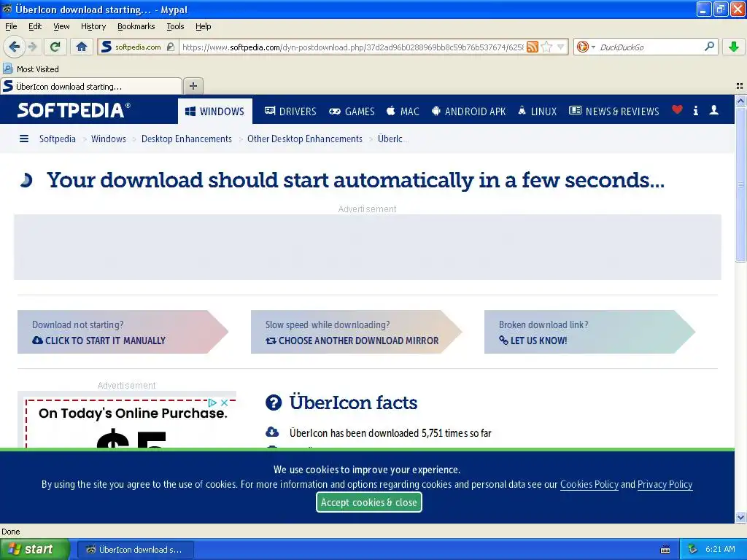Screen dimensions: 747x560
Task: Click the scrollbar down arrow
Action: [x=740, y=517]
